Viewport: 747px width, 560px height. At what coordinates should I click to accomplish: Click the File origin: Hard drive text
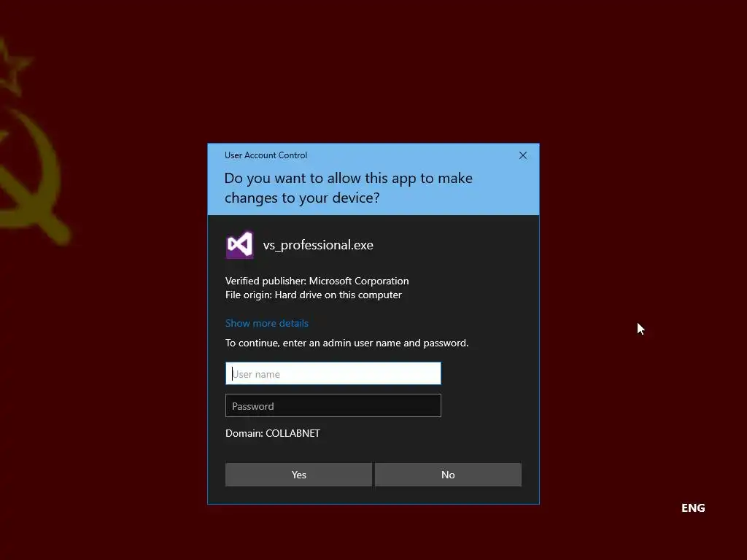tap(314, 295)
